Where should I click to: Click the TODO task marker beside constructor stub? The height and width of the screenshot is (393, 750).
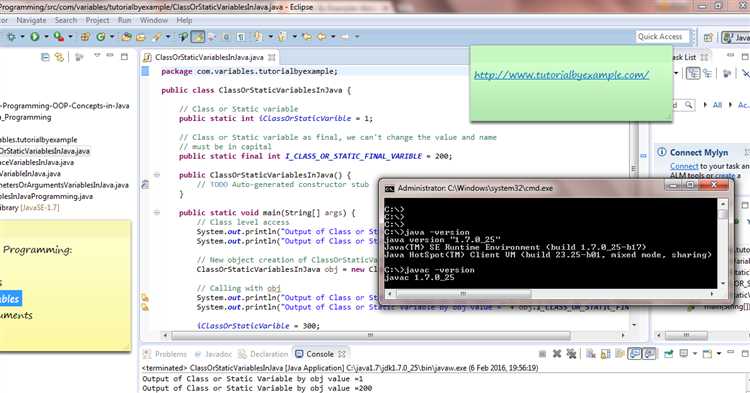tap(145, 185)
